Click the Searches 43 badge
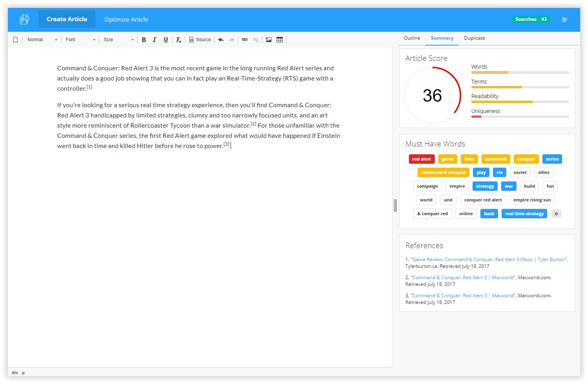Viewport: 588px width, 384px height. coord(531,19)
